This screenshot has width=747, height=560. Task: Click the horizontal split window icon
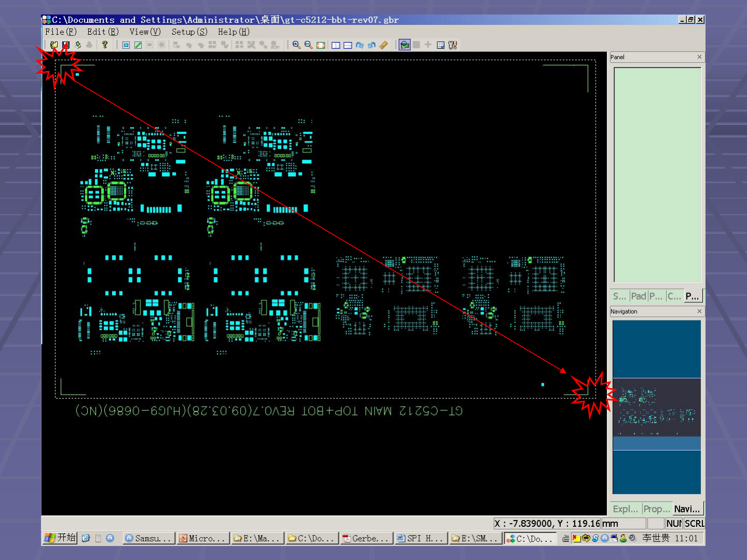(348, 45)
